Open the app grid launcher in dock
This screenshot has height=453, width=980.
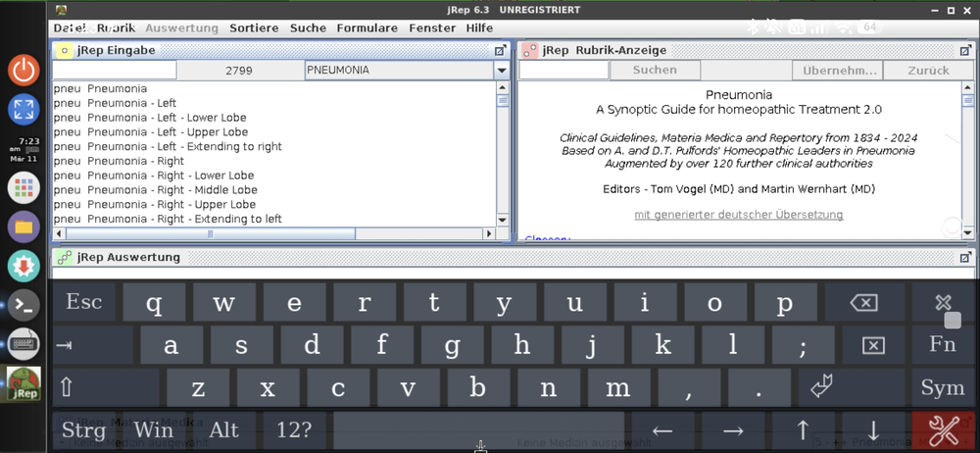[x=24, y=186]
